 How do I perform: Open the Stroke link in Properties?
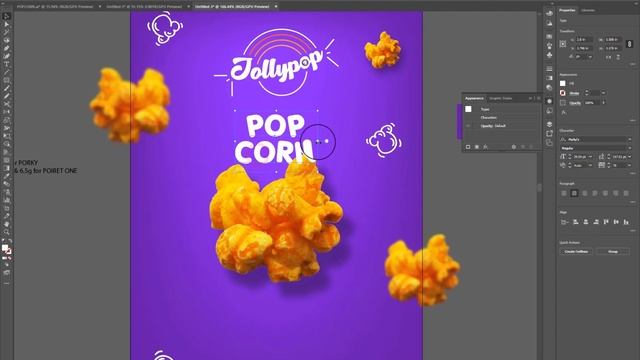(x=574, y=93)
